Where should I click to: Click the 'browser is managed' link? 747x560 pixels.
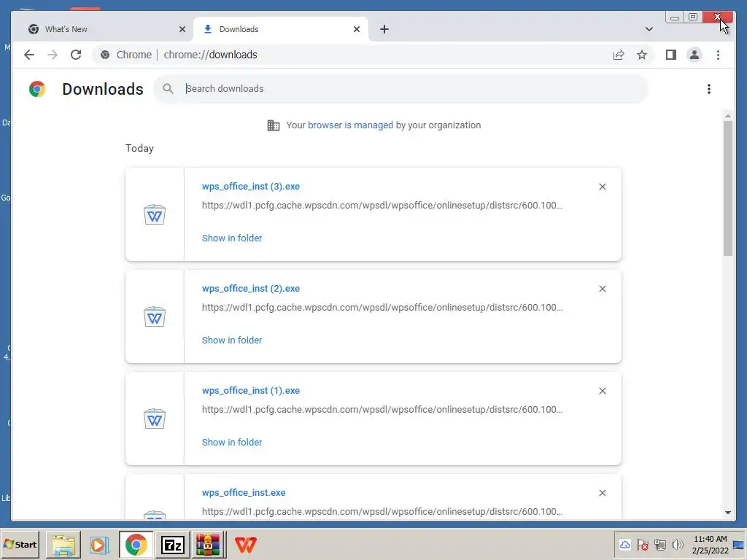[x=350, y=125]
